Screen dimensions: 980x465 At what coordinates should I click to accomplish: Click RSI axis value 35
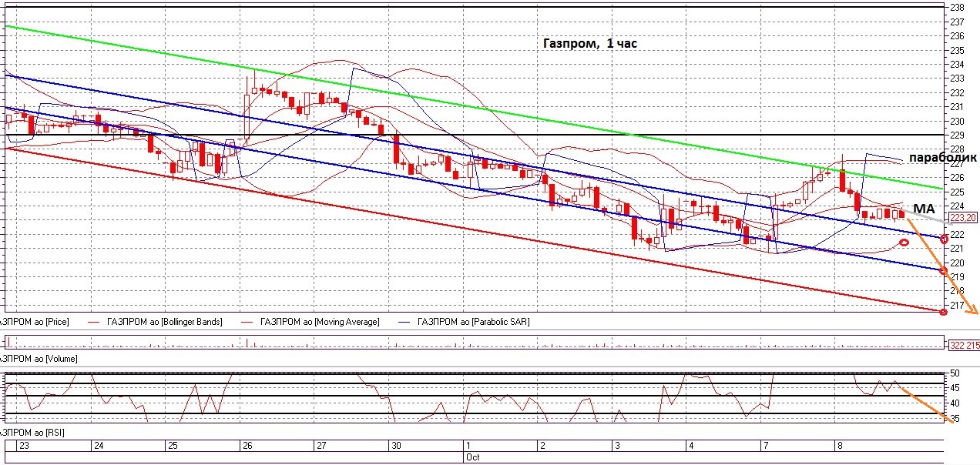pyautogui.click(x=955, y=419)
